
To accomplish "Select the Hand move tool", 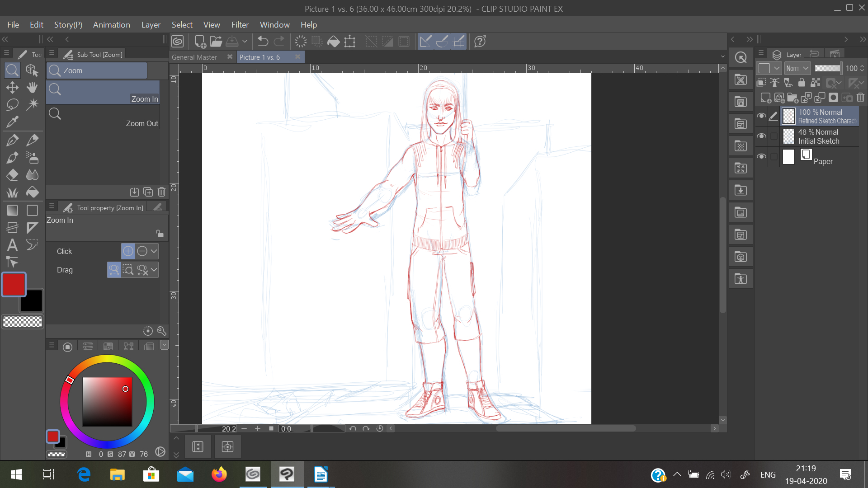I will (x=32, y=87).
